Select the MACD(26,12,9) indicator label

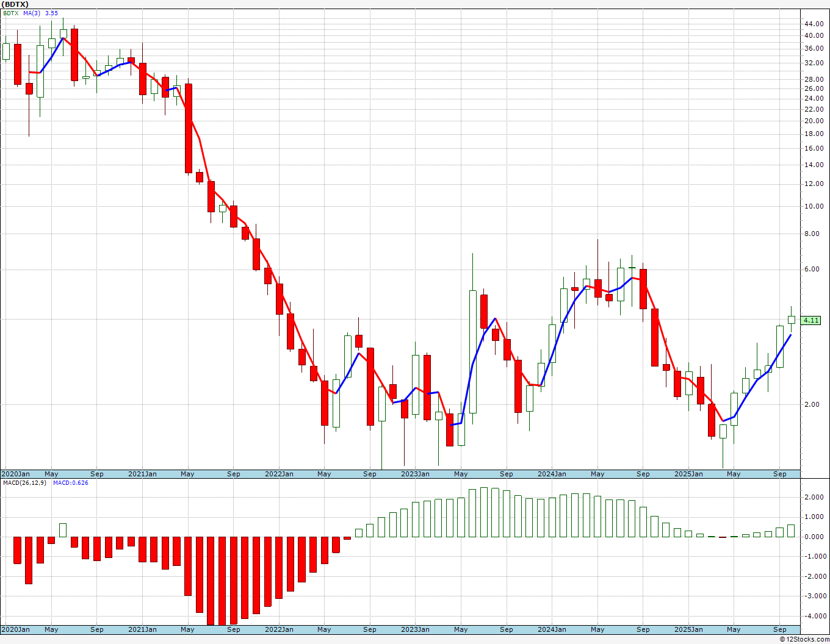click(x=24, y=483)
